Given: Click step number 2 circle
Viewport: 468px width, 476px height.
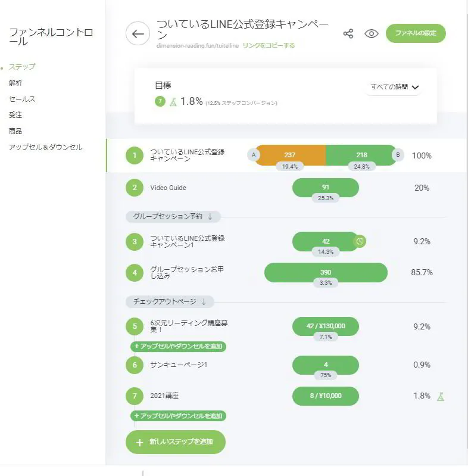Looking at the screenshot, I should [x=135, y=188].
